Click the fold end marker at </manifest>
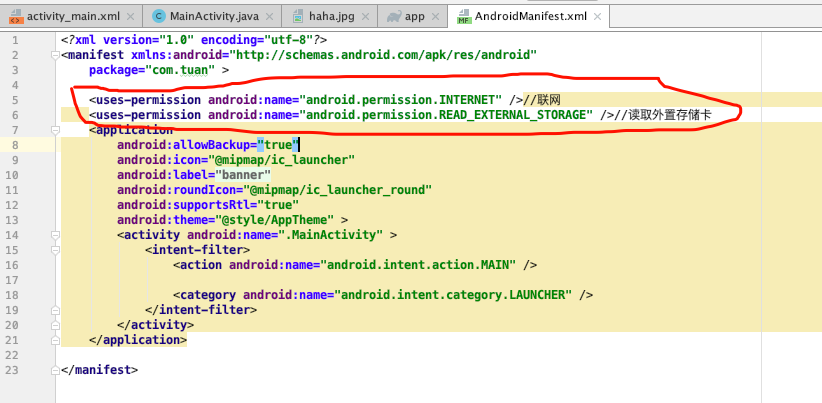Image resolution: width=822 pixels, height=403 pixels. (x=55, y=370)
